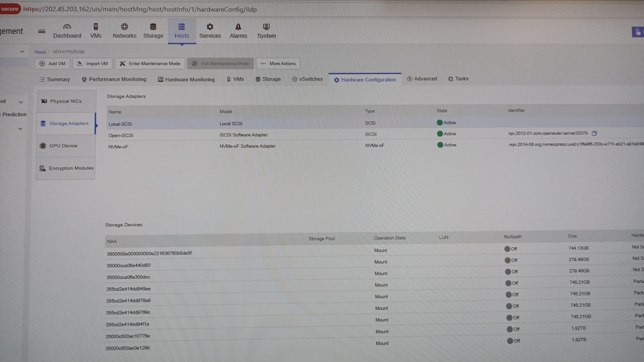
Task: Click the VMs icon in top navigation
Action: (x=96, y=27)
